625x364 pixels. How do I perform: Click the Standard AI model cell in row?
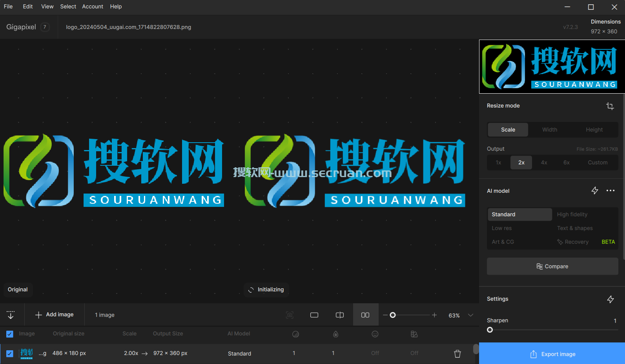point(239,353)
